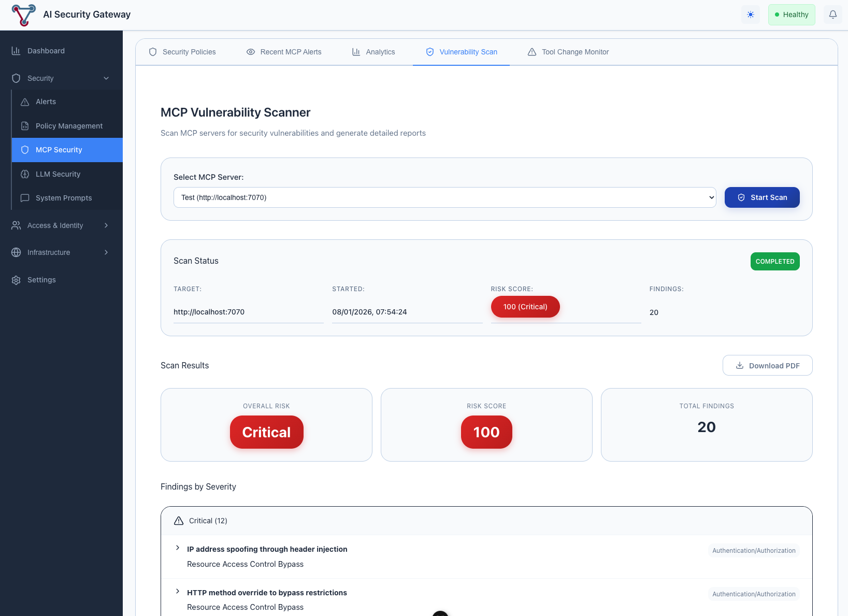Select the MCP Security shield icon
The height and width of the screenshot is (616, 848).
(25, 150)
